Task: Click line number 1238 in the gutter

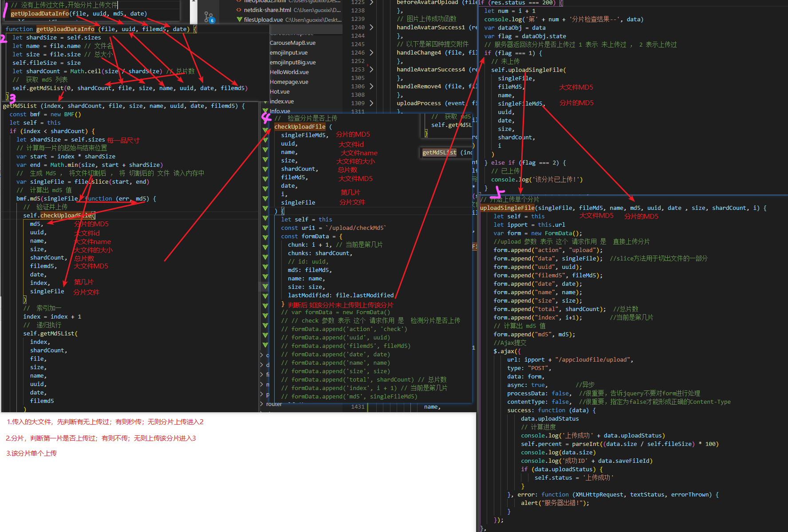Action: (358, 10)
